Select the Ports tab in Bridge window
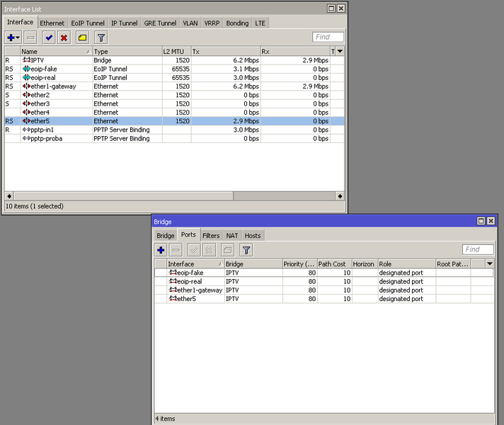This screenshot has height=425, width=504. tap(188, 234)
